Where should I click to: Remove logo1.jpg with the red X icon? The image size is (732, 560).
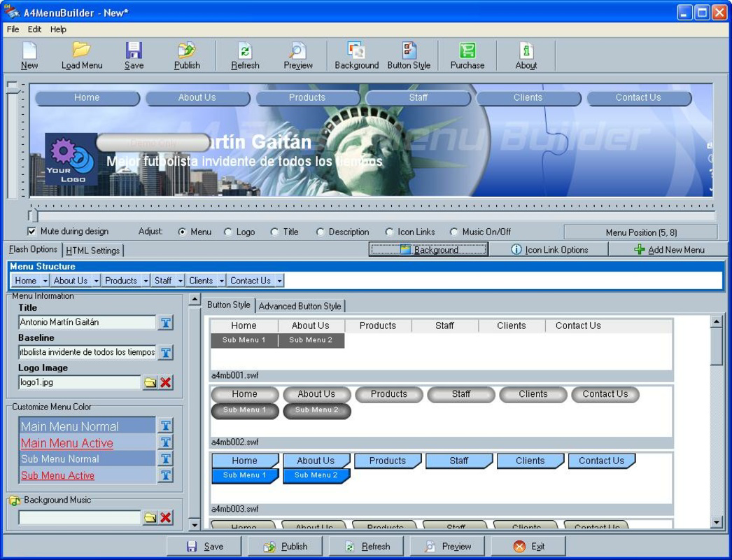[x=167, y=382]
